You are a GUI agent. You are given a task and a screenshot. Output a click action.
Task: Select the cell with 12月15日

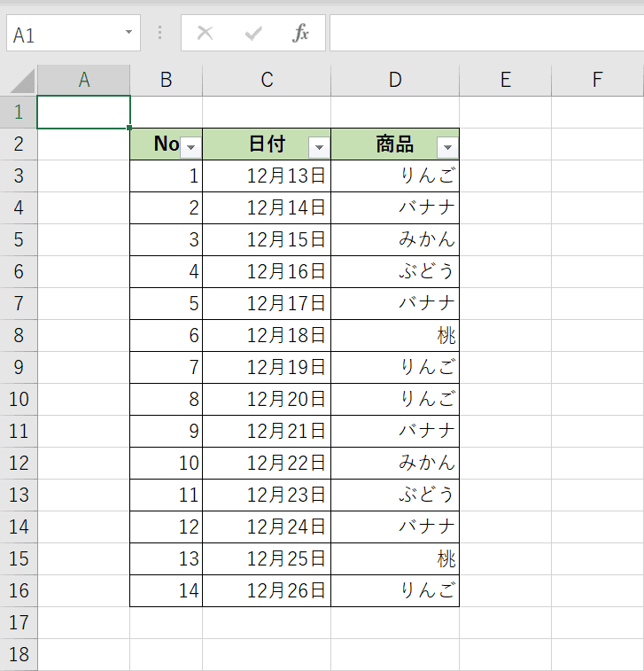[267, 239]
